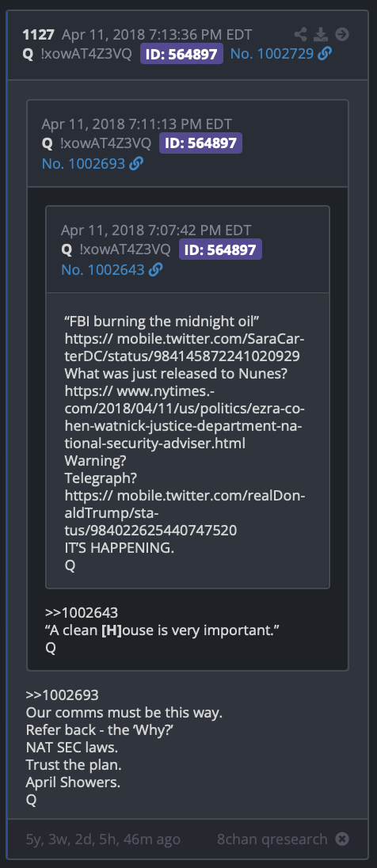Open post via right arrow circle icon
Image resolution: width=377 pixels, height=868 pixels.
[x=342, y=35]
